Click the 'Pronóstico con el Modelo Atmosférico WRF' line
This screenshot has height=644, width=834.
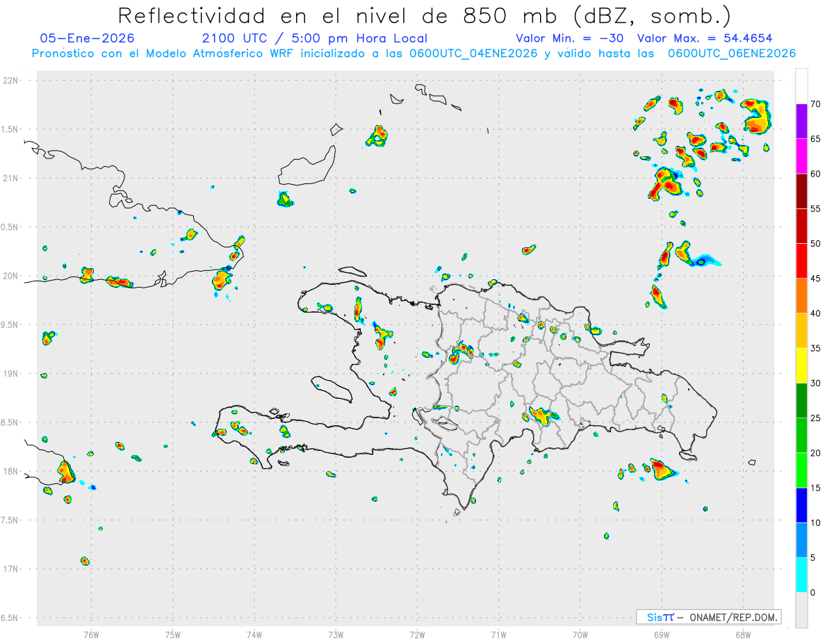414,53
